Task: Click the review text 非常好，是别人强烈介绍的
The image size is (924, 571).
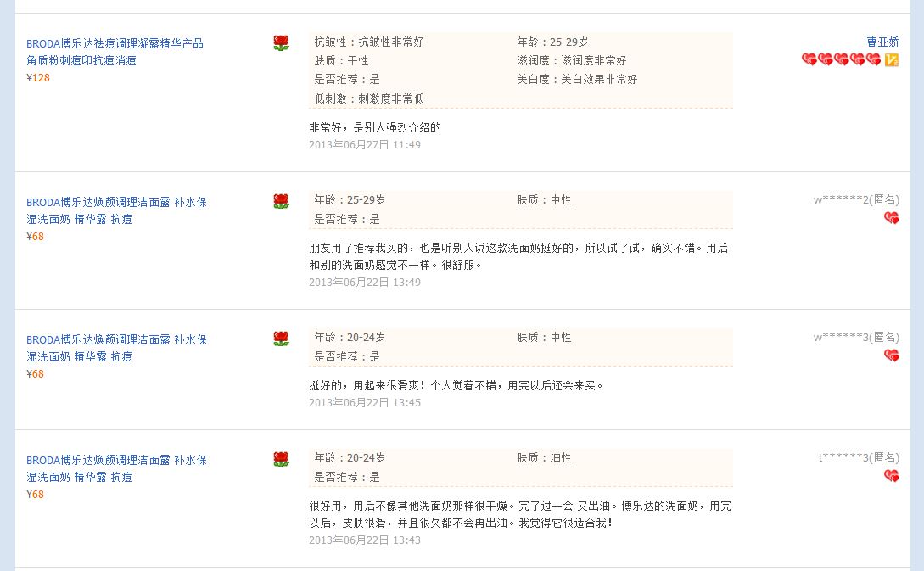Action: point(375,127)
